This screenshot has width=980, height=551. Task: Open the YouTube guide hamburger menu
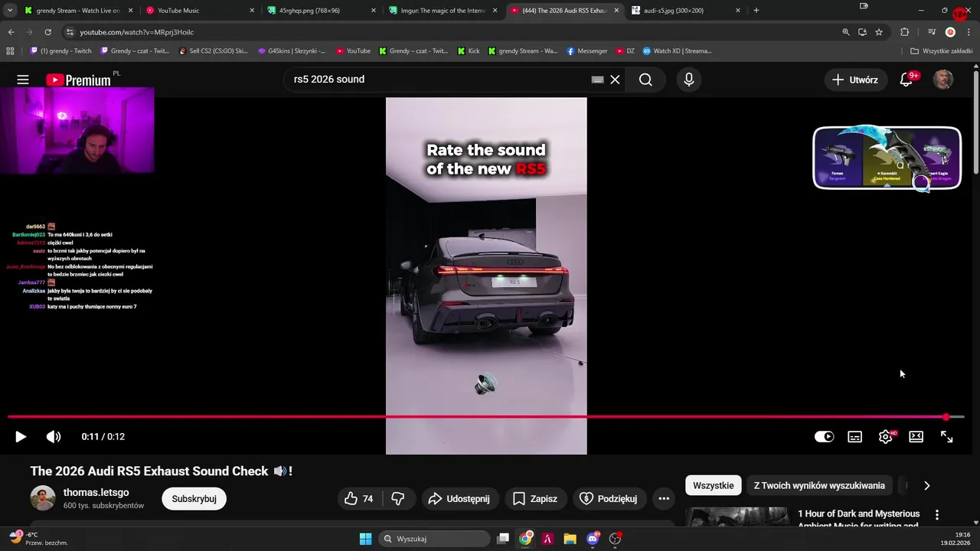[x=23, y=80]
